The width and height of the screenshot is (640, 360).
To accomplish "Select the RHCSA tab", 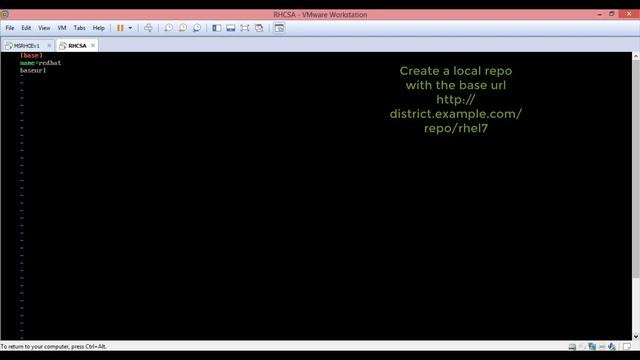I will [77, 46].
